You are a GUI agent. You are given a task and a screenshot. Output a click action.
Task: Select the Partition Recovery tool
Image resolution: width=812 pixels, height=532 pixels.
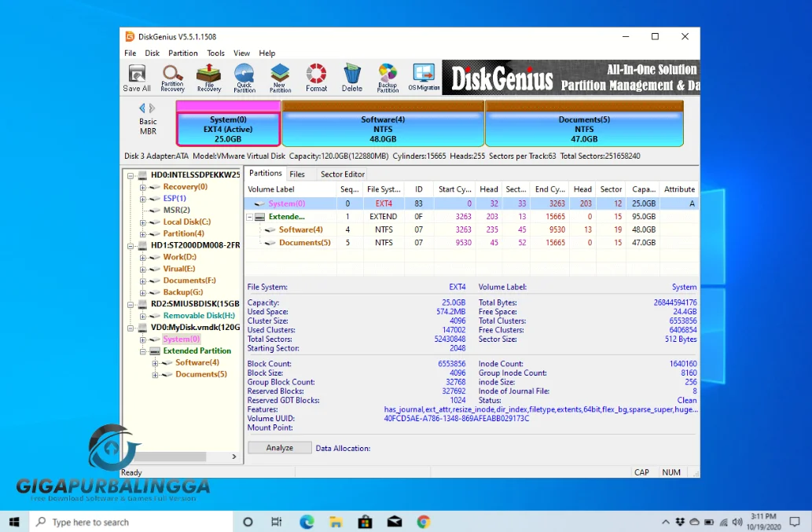[x=171, y=76]
